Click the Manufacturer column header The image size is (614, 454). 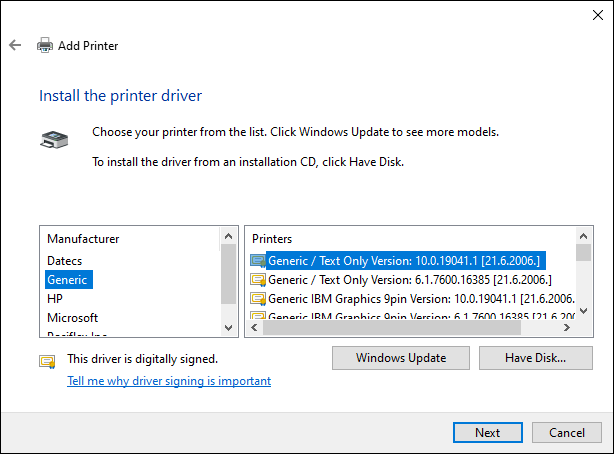(83, 239)
